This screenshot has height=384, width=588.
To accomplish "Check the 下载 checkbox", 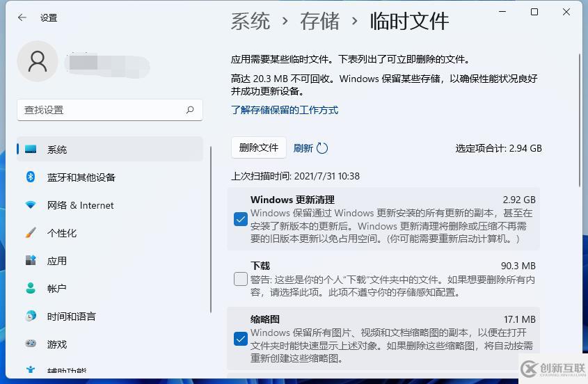I will point(240,279).
